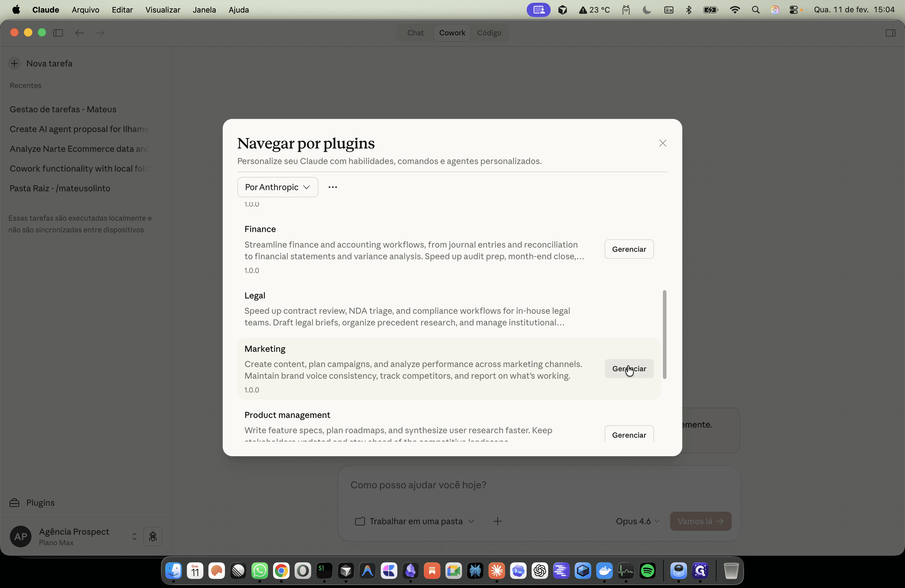Open three-dot options next to Por Anthropic

333,187
